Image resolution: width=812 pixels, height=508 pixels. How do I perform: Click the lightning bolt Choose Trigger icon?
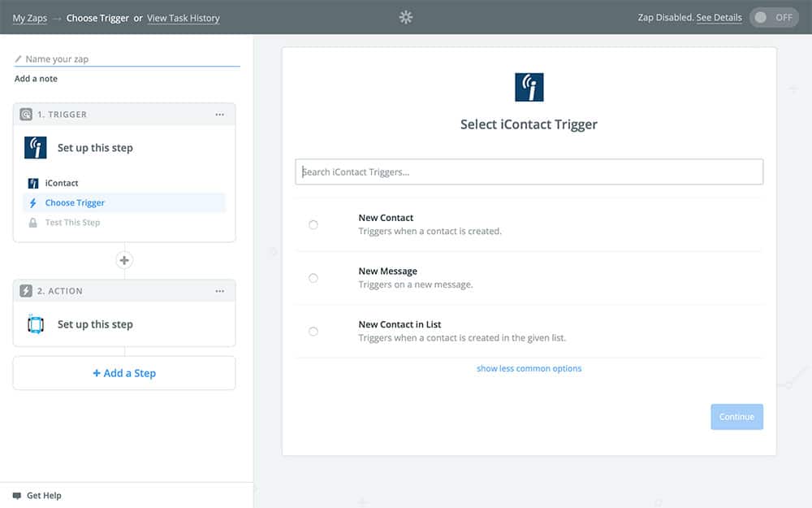point(33,203)
